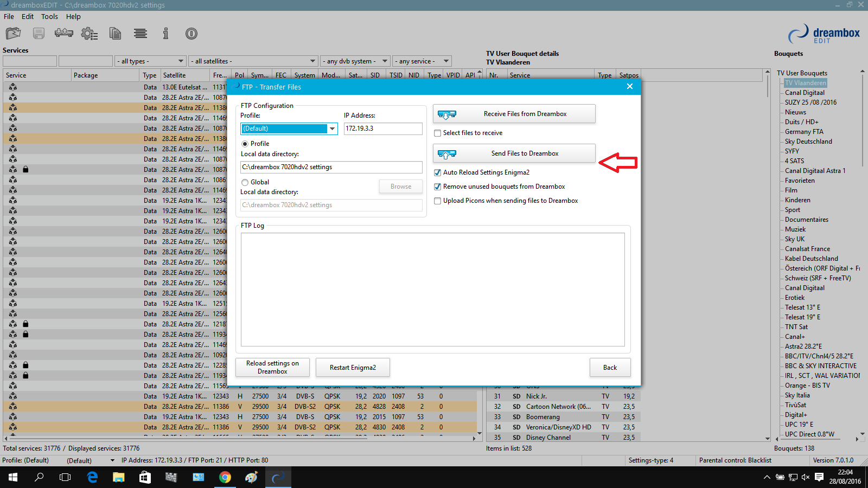Open the system volume tray icon
The width and height of the screenshot is (868, 488).
tap(805, 477)
